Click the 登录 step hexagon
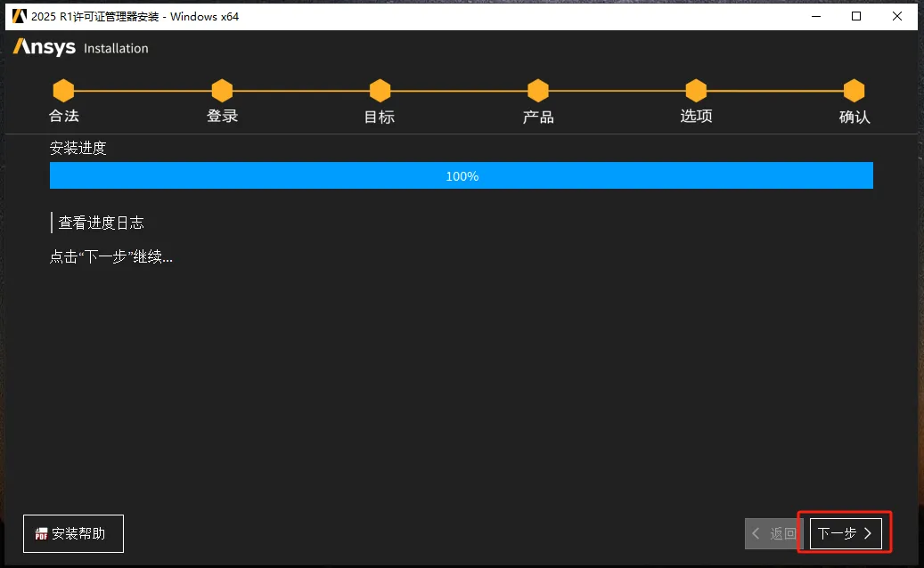Screen dimensions: 924x568 [x=222, y=91]
